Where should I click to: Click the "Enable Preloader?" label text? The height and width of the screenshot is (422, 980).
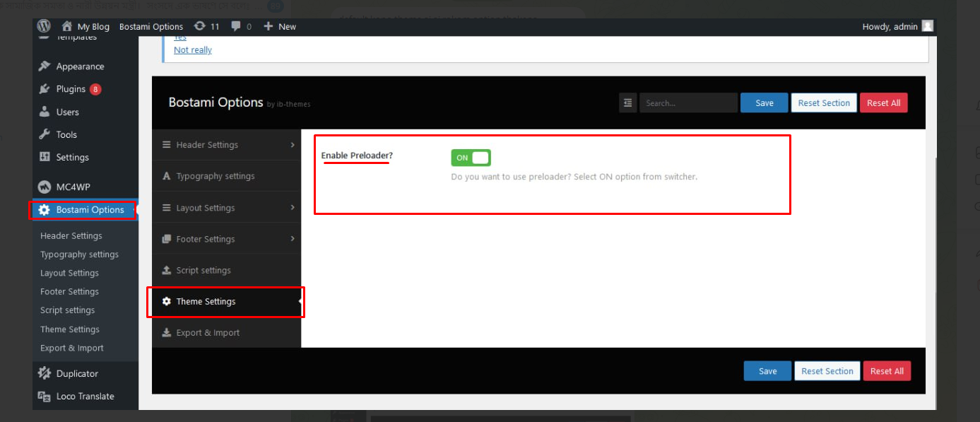[357, 156]
